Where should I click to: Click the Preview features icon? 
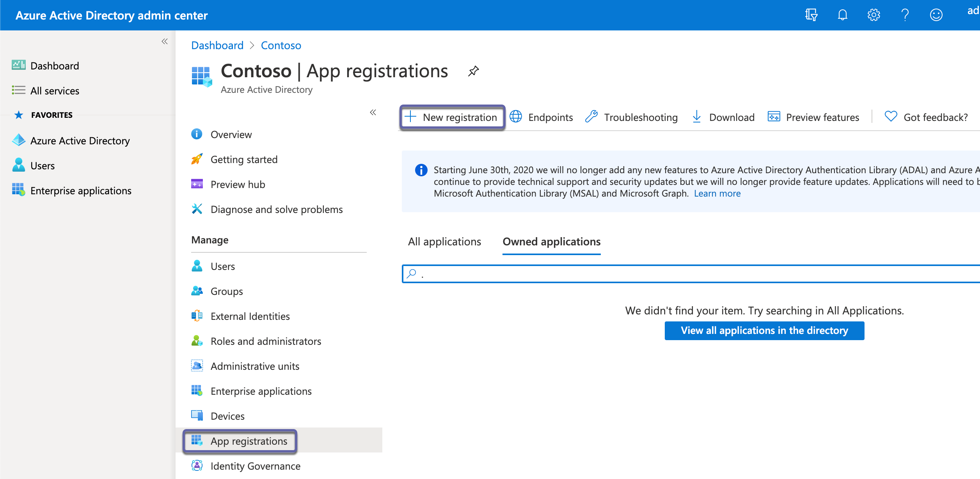coord(774,117)
